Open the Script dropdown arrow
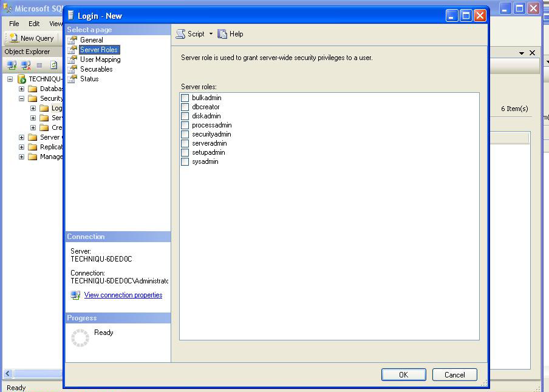This screenshot has width=549, height=392. point(211,34)
